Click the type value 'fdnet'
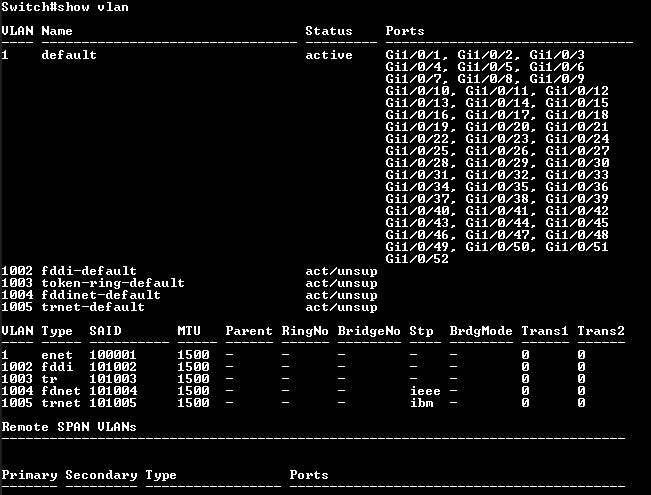 [61, 392]
